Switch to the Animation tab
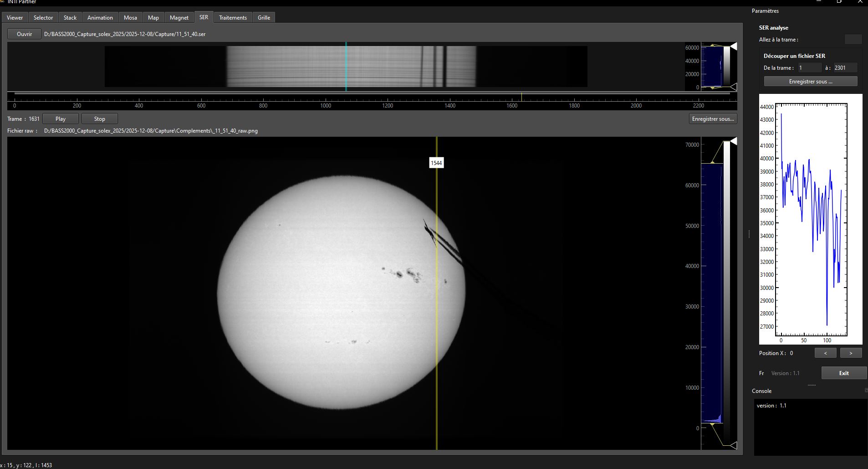Screen dimensions: 868x469 click(x=100, y=18)
